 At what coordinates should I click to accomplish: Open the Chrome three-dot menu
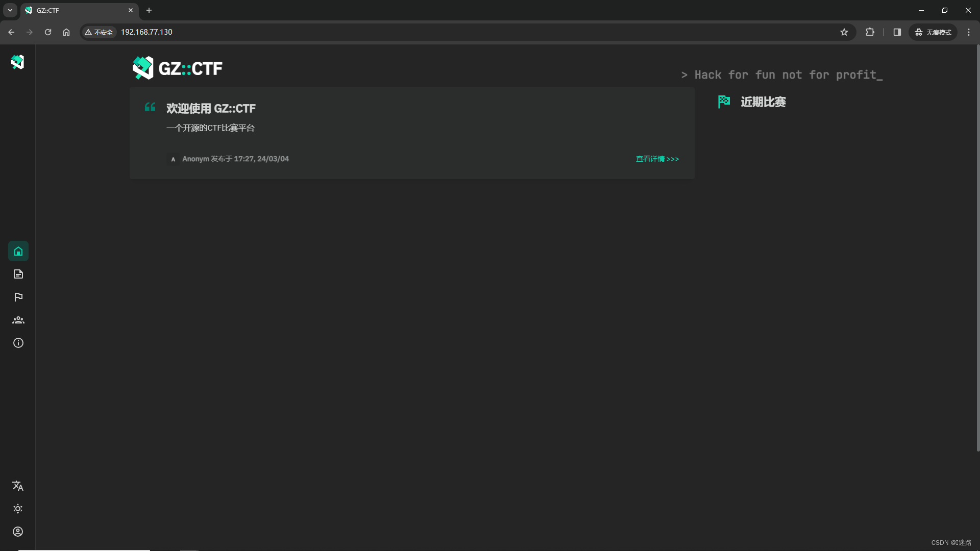(x=969, y=32)
